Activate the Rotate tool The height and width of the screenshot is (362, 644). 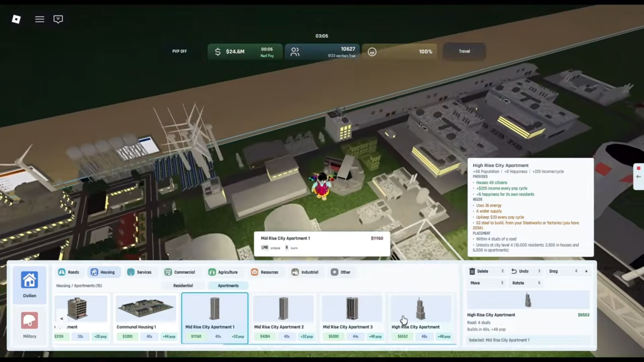[526, 283]
